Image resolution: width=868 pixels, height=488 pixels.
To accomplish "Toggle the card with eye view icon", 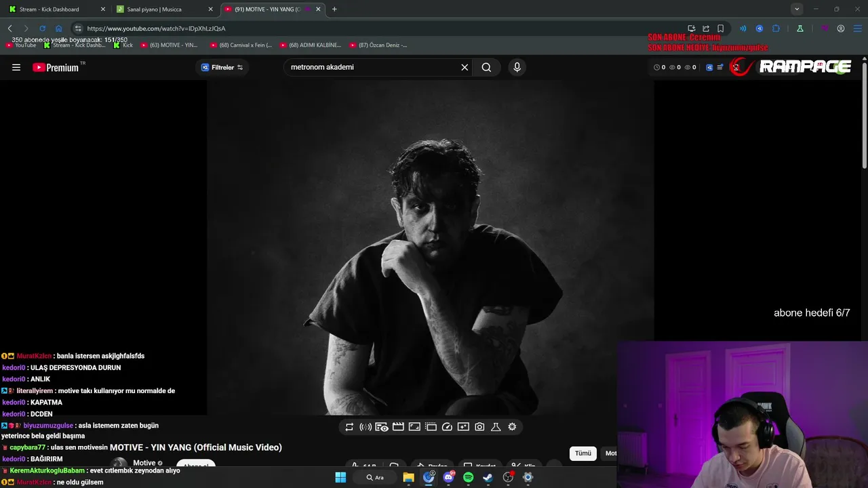I will [x=382, y=427].
